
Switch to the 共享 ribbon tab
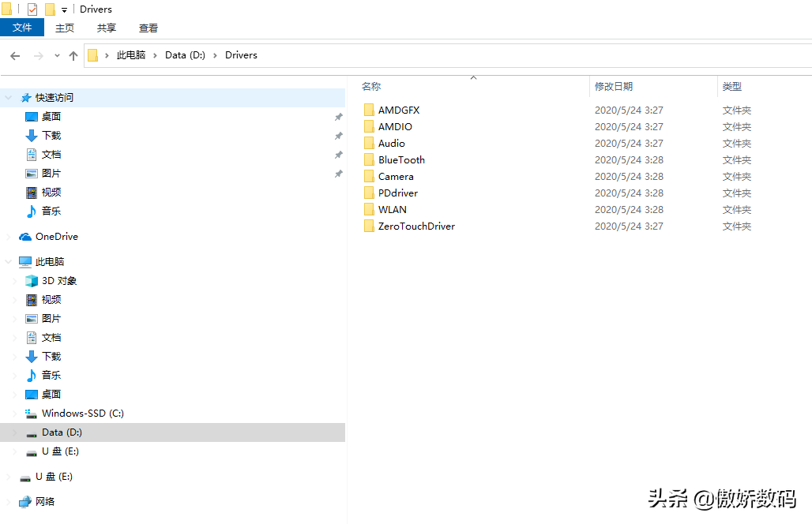pyautogui.click(x=106, y=28)
